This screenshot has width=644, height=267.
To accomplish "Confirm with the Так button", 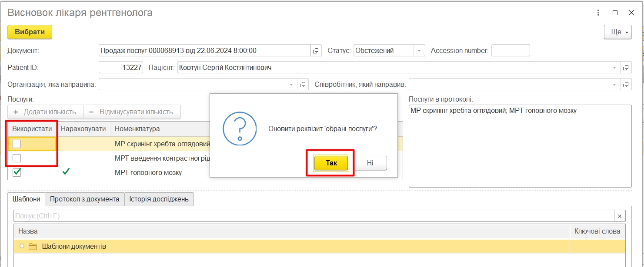I will tap(331, 163).
